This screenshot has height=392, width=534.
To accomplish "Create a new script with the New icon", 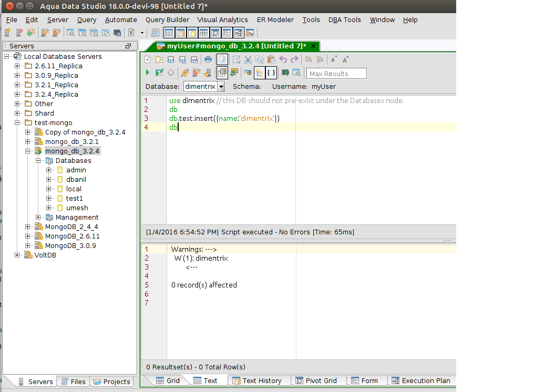I will (x=148, y=59).
